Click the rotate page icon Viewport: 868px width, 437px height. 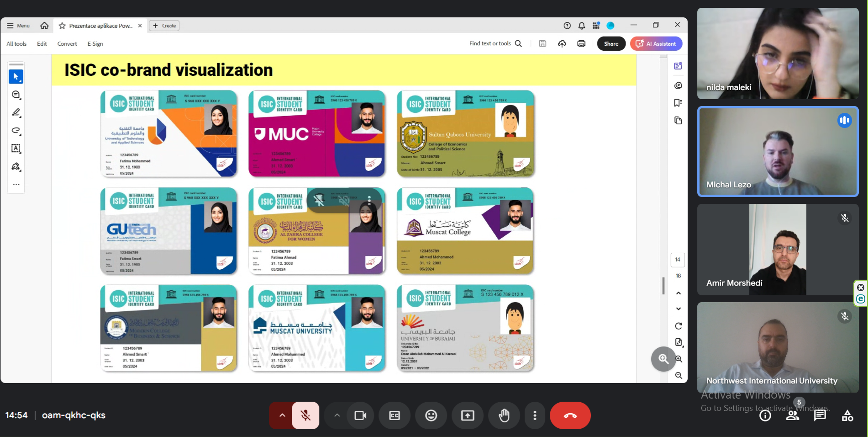point(679,326)
